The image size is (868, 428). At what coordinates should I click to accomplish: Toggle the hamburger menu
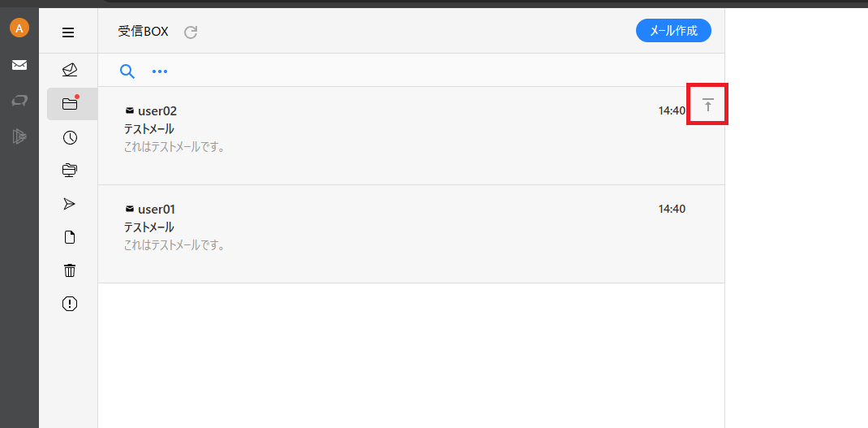[x=68, y=32]
